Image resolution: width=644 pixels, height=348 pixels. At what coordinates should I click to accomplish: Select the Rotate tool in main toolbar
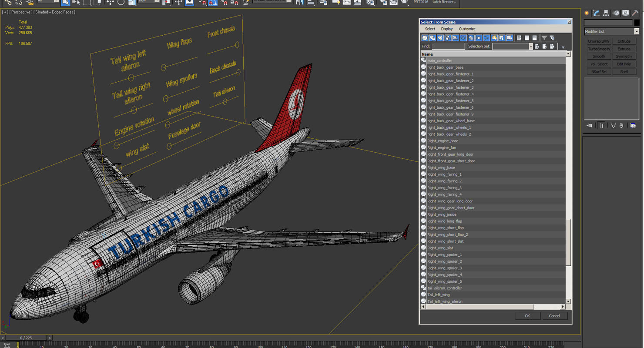point(121,2)
